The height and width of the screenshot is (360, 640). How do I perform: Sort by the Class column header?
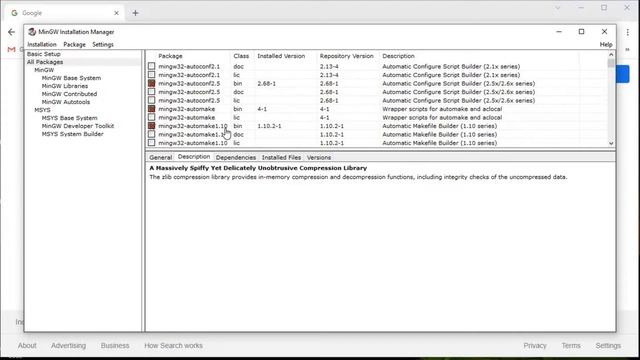[242, 56]
